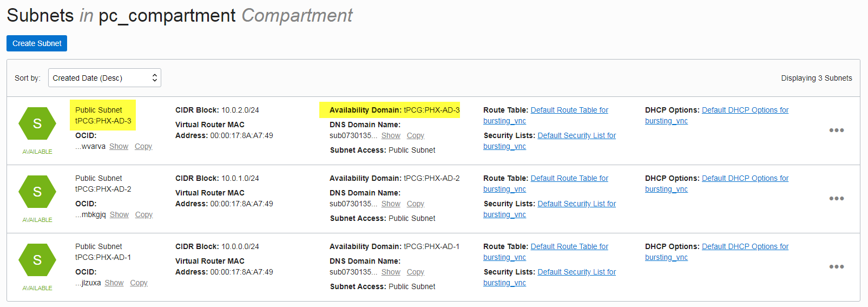Click the PHX-AD-2 subnet hexagon icon
Image resolution: width=868 pixels, height=307 pixels.
click(37, 192)
